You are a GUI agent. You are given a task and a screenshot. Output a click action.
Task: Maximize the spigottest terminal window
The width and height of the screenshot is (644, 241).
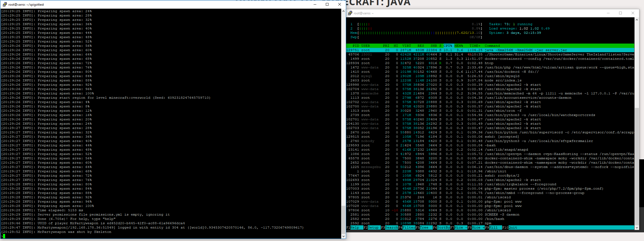(x=327, y=4)
